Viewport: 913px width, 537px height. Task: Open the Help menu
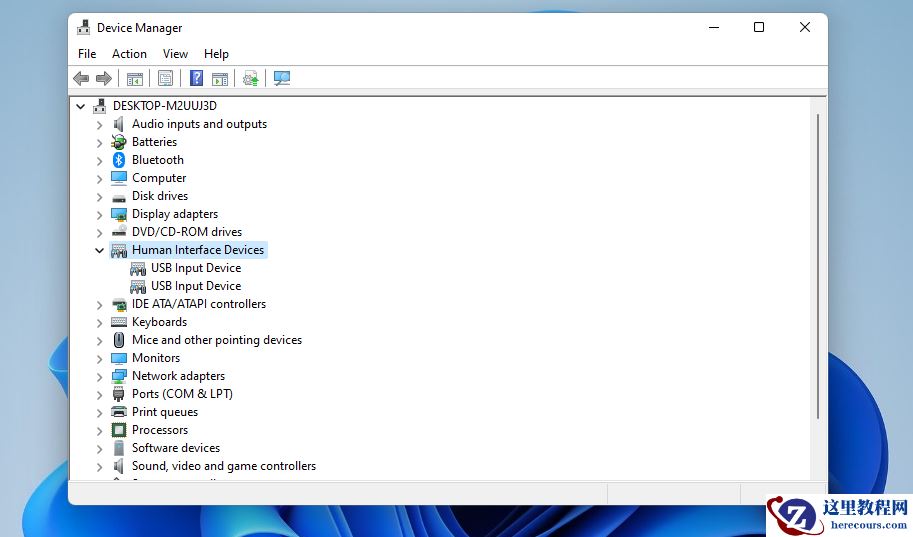tap(216, 54)
